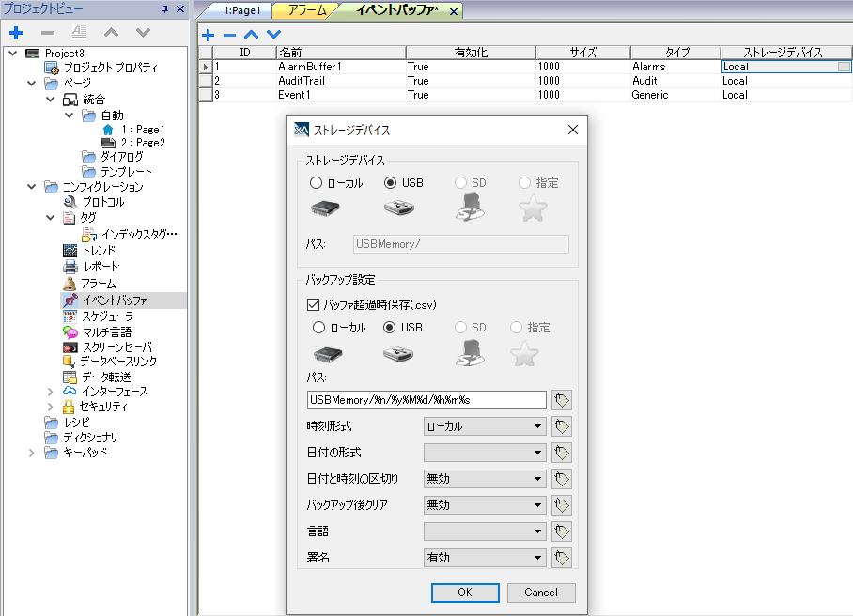This screenshot has height=616, width=853.
Task: Select USB radio in バックアップ設定
Action: click(x=390, y=328)
